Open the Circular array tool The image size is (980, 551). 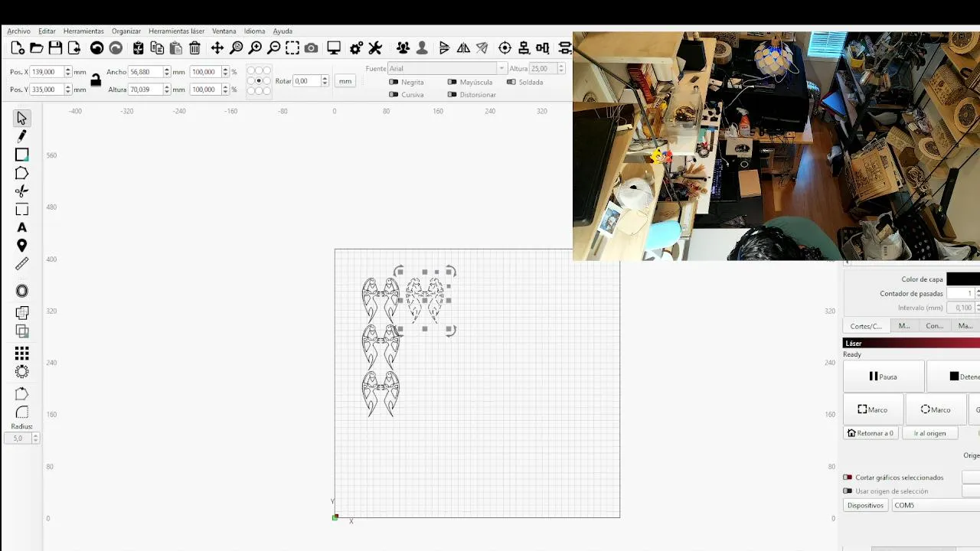(21, 372)
